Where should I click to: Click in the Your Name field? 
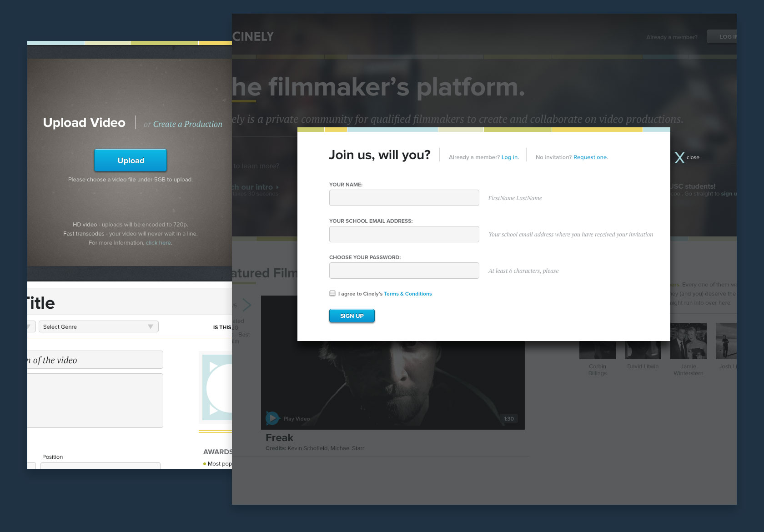click(404, 198)
